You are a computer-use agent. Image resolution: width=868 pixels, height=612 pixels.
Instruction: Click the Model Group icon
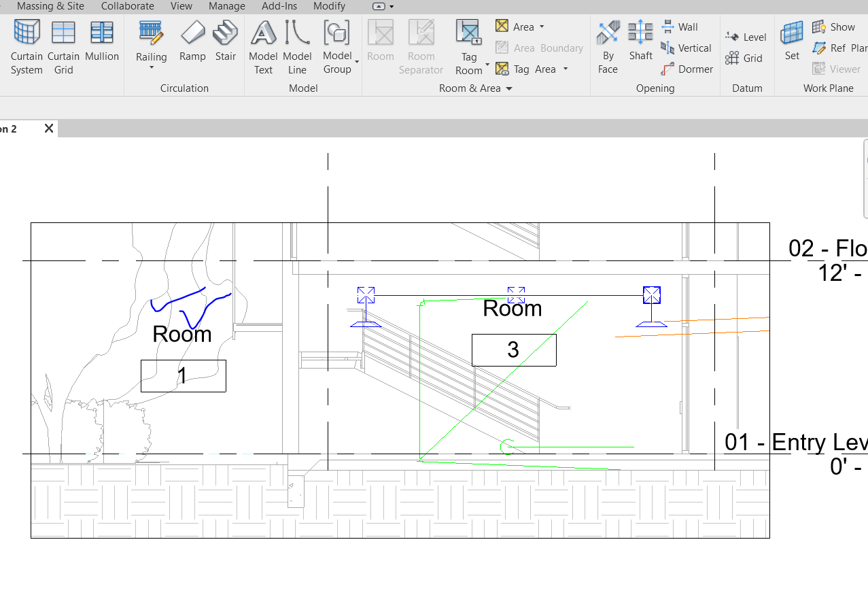point(336,32)
